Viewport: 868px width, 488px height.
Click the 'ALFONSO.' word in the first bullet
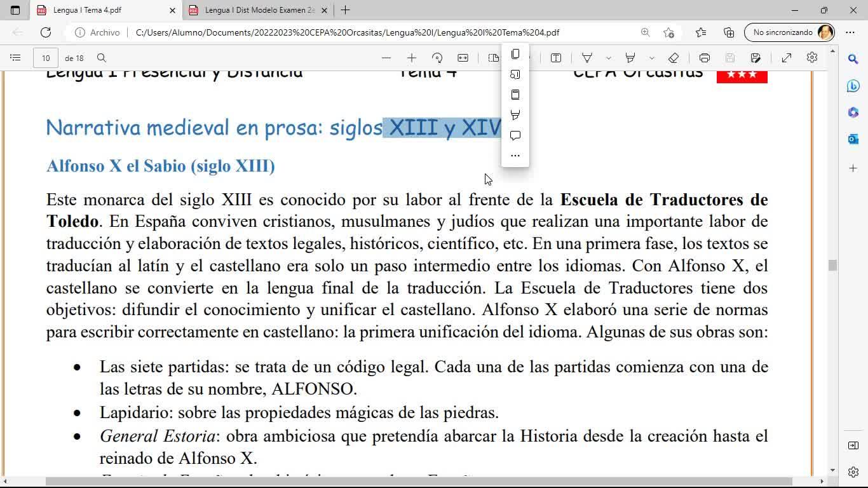click(x=314, y=389)
